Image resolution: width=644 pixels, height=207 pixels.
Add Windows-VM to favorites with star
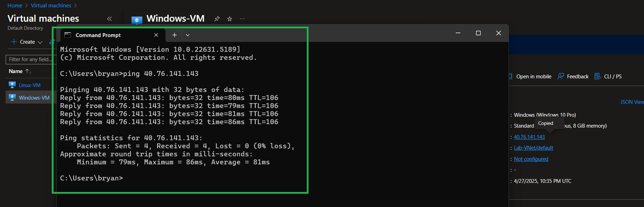click(x=229, y=19)
